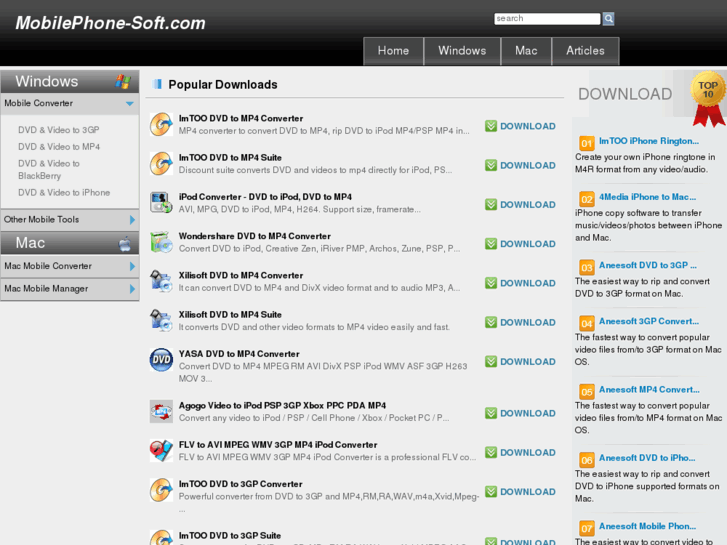Click the Top 10 ribbon badge
727x545 pixels.
(x=708, y=98)
